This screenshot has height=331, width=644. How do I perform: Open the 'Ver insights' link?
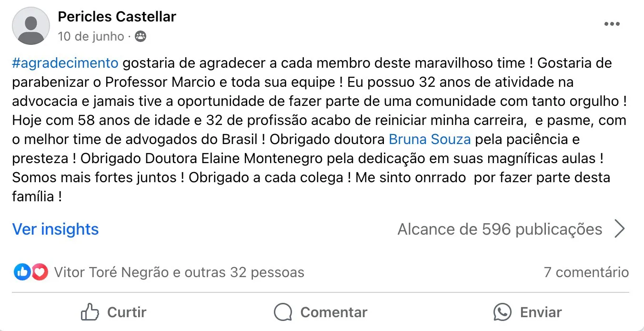click(x=55, y=229)
